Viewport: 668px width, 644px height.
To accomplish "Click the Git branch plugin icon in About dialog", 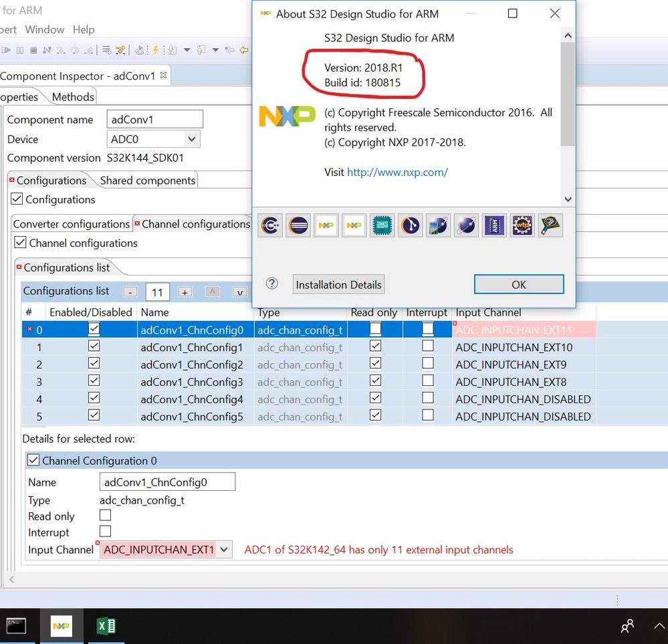I will click(411, 225).
